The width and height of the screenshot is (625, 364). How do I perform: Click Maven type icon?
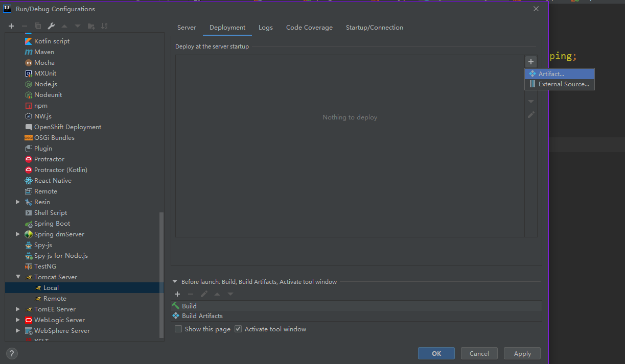(x=29, y=52)
